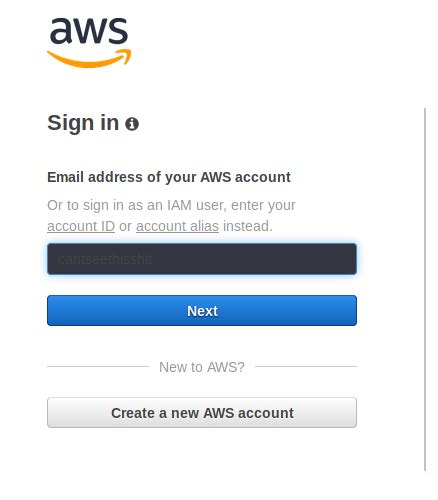This screenshot has height=500, width=438.
Task: Click the word or between the two links
Action: coord(125,227)
